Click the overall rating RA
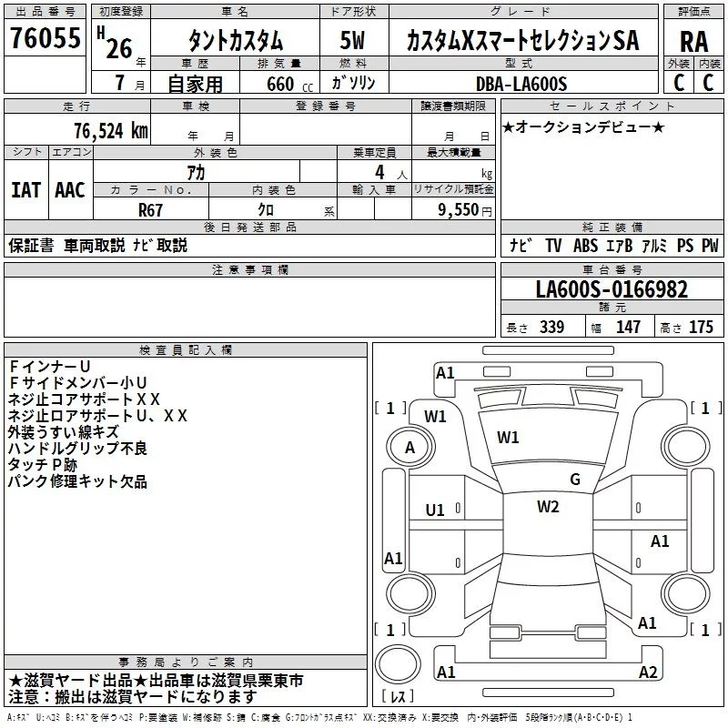 coord(693,42)
